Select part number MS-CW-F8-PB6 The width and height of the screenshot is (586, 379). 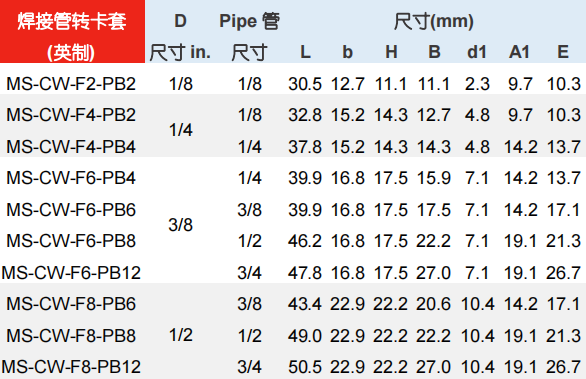71,303
